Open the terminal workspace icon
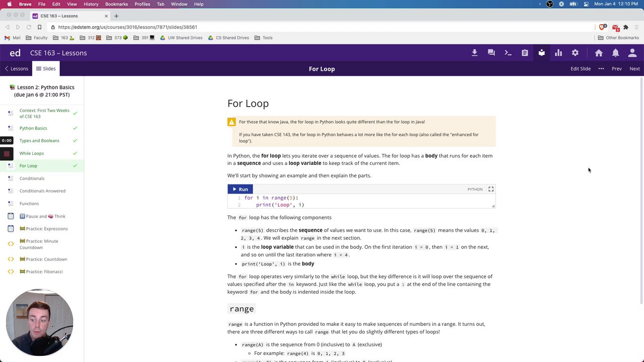 click(x=508, y=53)
